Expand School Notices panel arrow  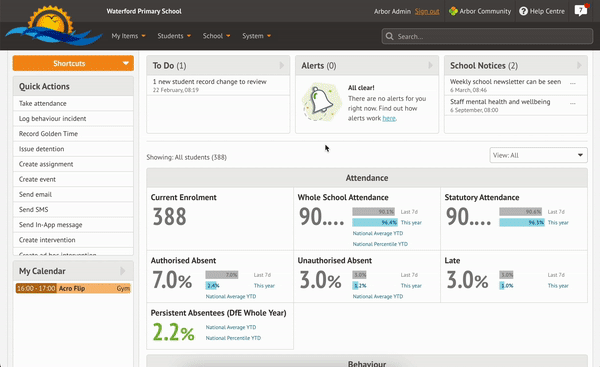tap(579, 65)
